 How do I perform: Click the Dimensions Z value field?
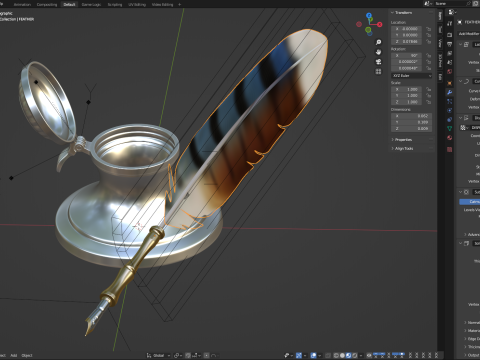412,128
